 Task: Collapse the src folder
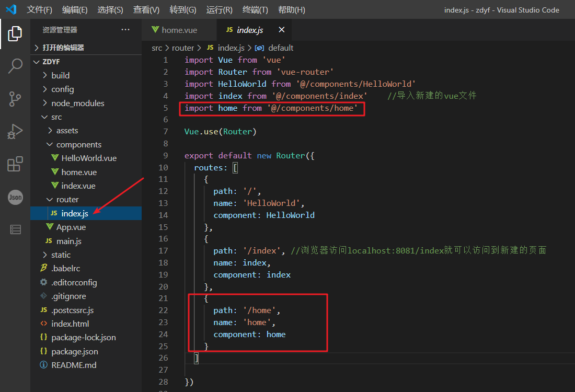86,117
